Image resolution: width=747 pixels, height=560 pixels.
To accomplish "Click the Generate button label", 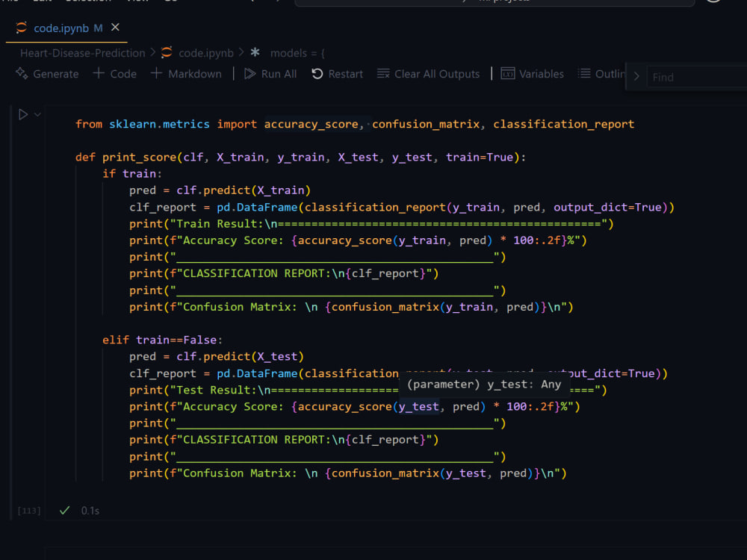I will (56, 74).
